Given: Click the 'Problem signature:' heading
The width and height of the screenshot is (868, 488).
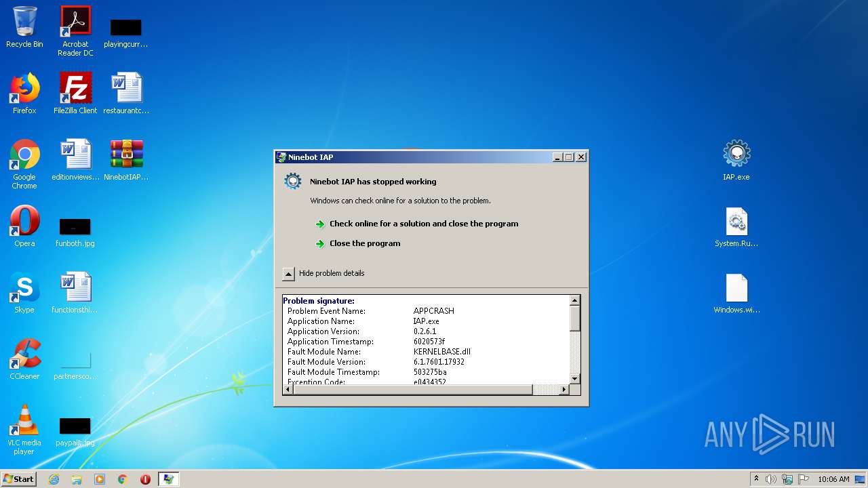Looking at the screenshot, I should (319, 301).
